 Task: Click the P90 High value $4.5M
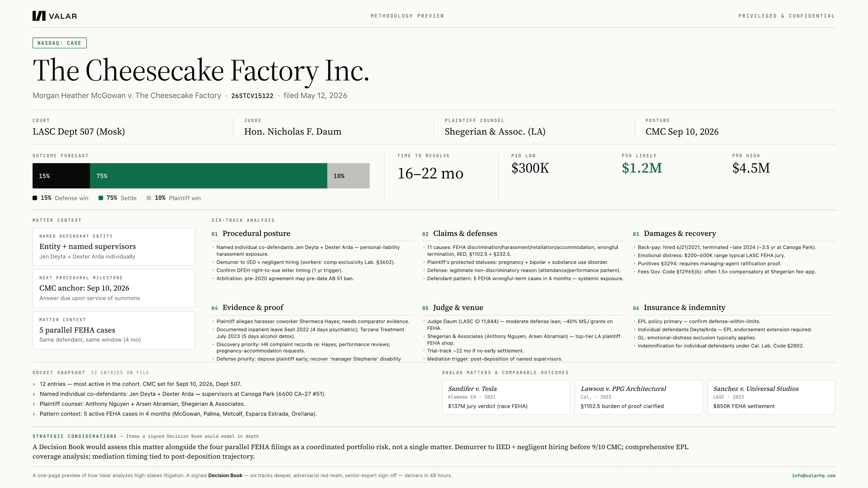coord(751,168)
